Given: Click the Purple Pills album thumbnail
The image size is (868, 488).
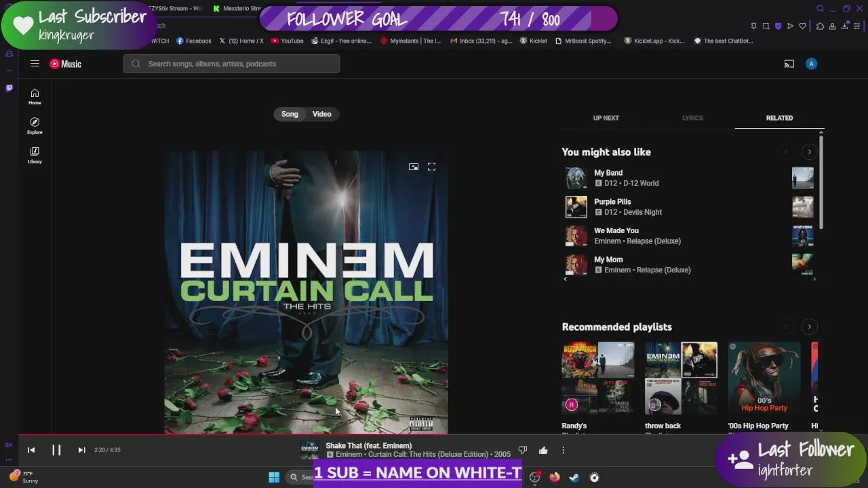Looking at the screenshot, I should (x=576, y=207).
